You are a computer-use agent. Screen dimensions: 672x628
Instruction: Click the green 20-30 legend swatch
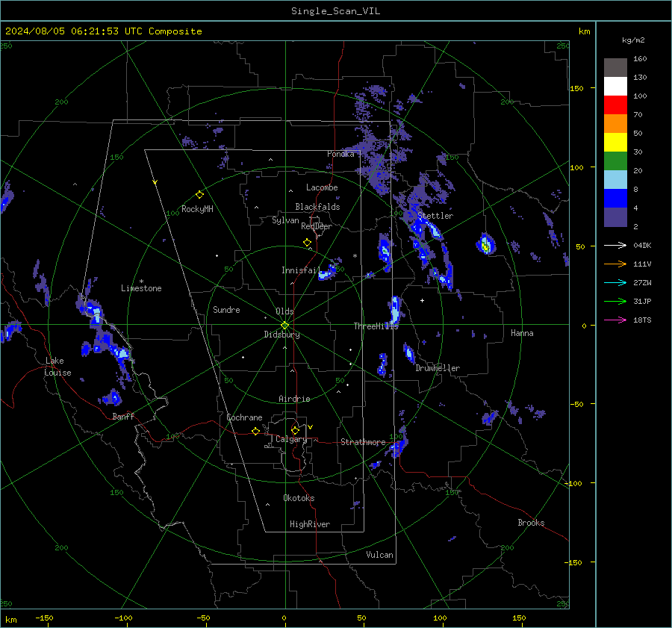615,161
